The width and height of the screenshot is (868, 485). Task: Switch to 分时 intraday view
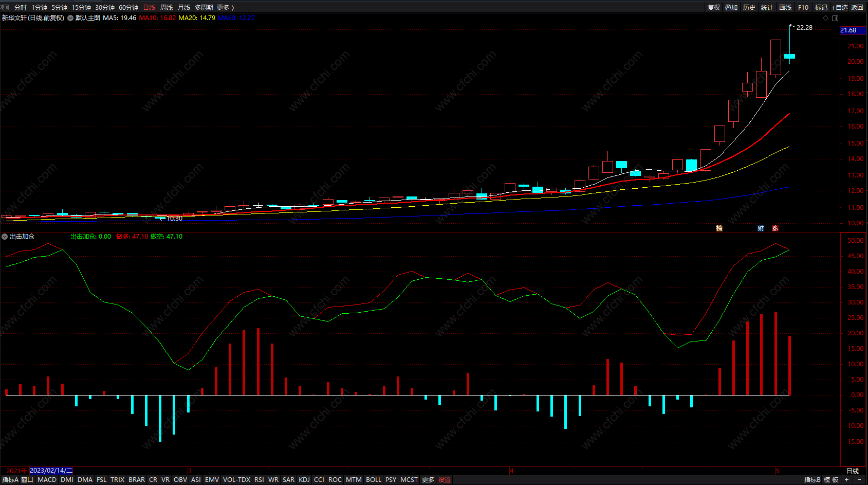pos(21,8)
